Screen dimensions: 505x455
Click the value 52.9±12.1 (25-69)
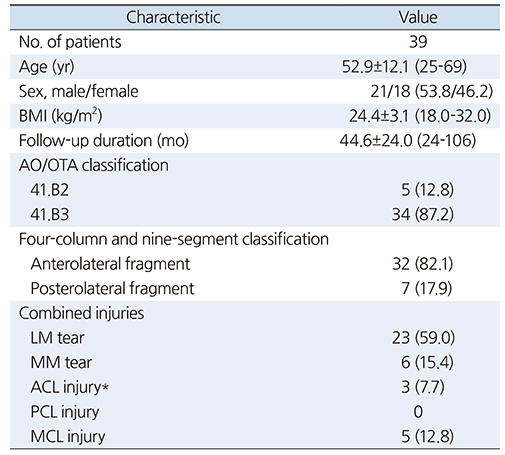click(404, 67)
